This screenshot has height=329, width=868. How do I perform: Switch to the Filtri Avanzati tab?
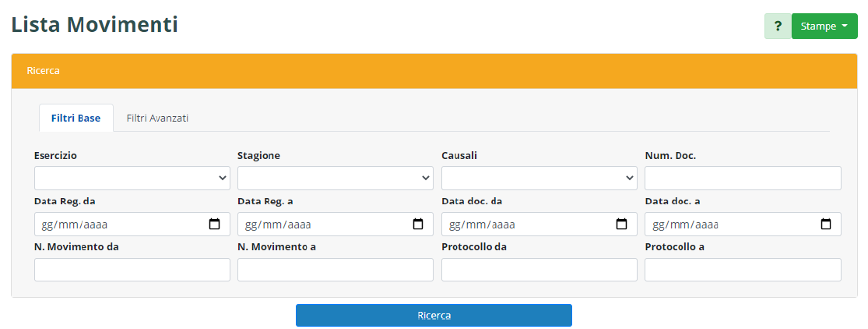pyautogui.click(x=157, y=119)
